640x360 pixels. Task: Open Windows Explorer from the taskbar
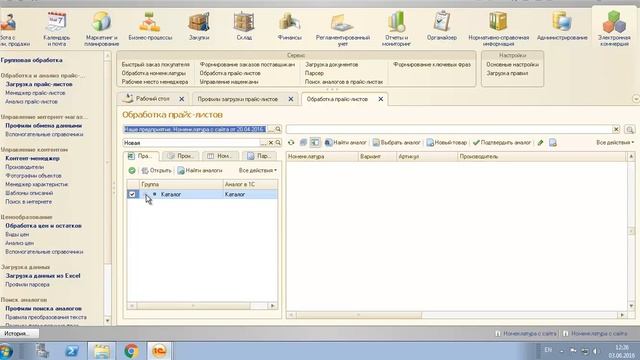click(x=101, y=351)
